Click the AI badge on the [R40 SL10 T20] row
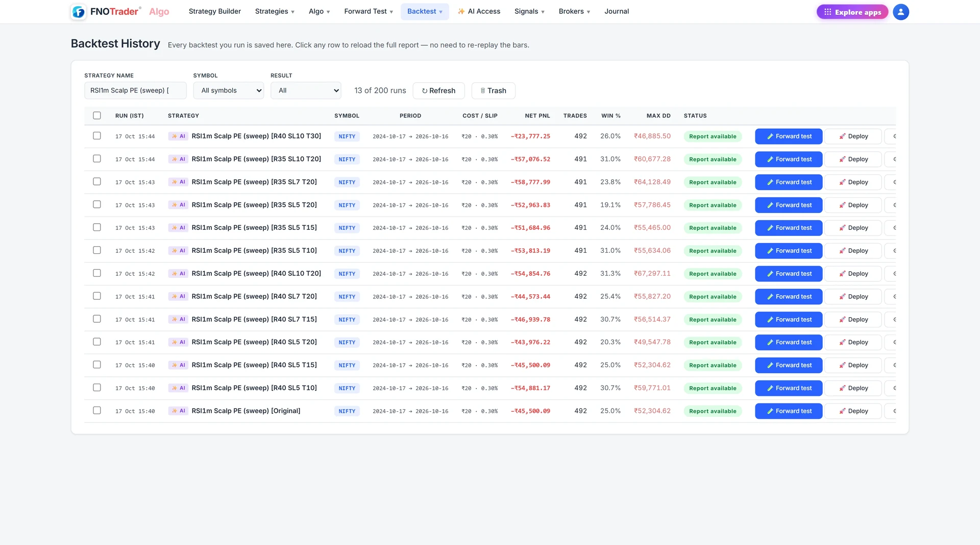 pos(178,274)
